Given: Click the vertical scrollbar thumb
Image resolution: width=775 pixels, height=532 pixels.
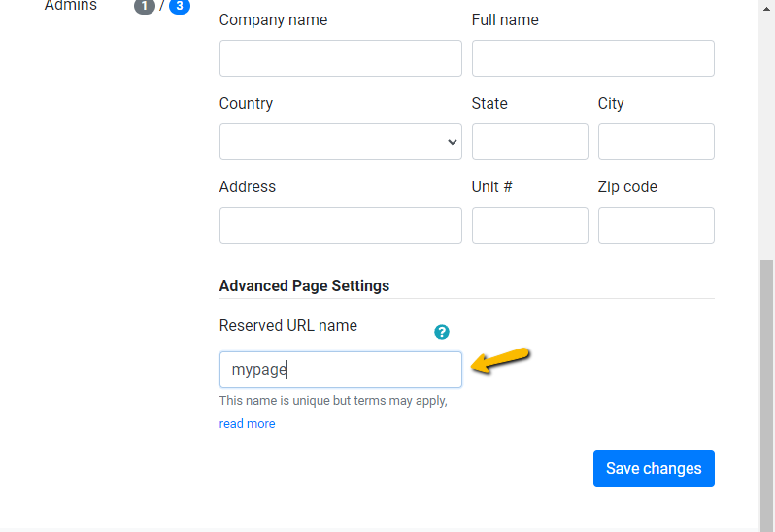Looking at the screenshot, I should [x=767, y=388].
